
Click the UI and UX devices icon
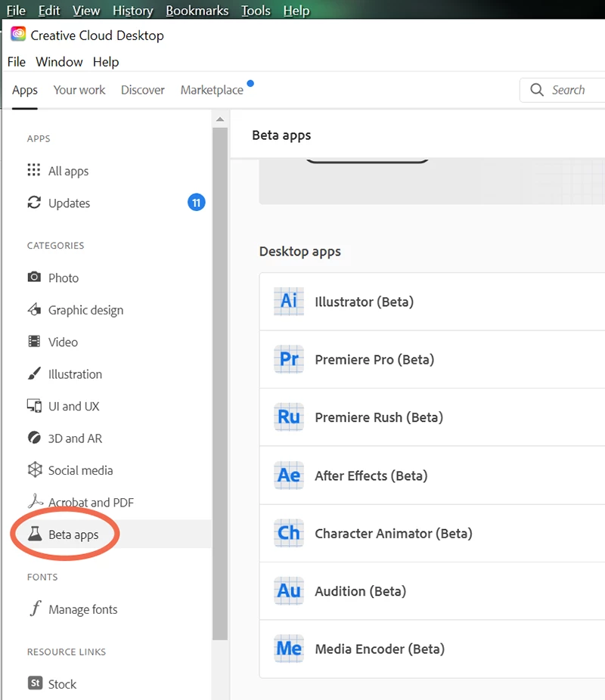click(34, 405)
